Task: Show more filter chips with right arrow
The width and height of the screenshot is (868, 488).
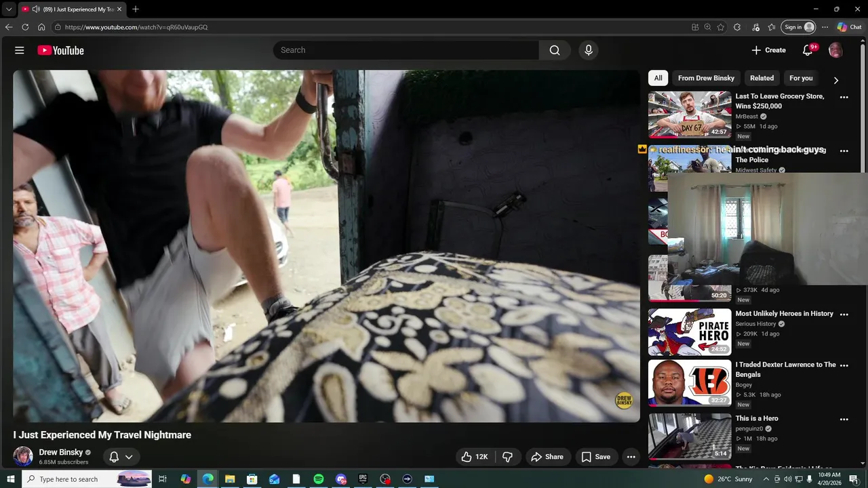Action: tap(835, 80)
